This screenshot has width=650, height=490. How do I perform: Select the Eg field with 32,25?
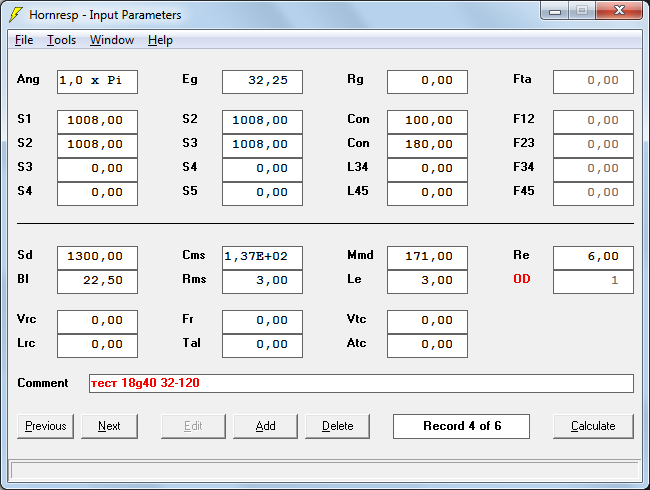pos(262,82)
